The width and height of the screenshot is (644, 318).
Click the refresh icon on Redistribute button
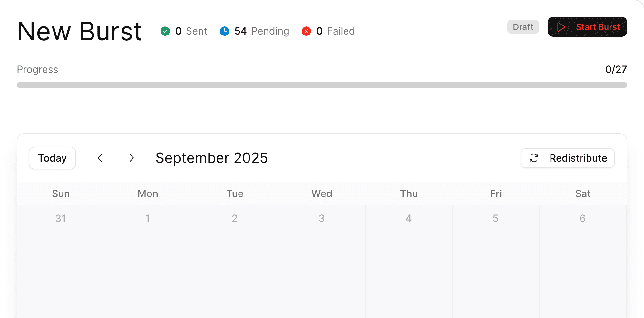[x=534, y=158]
